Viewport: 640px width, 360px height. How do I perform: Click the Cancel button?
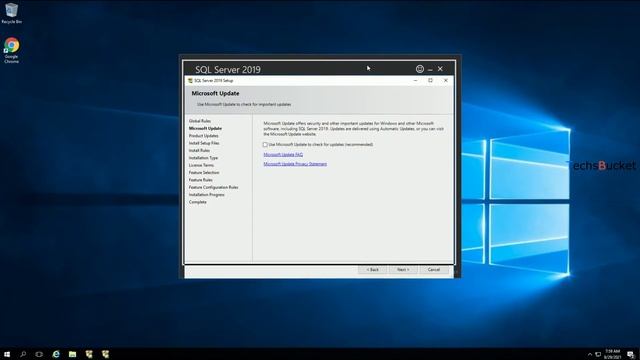click(x=434, y=270)
